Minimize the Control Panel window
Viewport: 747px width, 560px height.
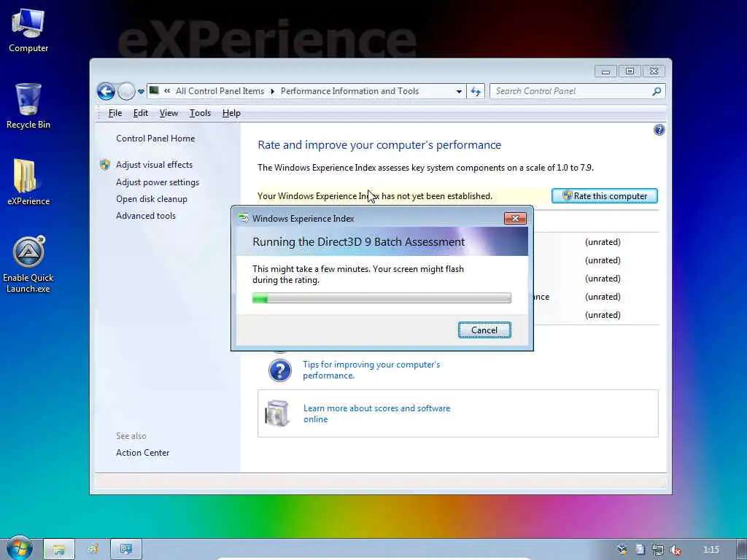pos(605,71)
